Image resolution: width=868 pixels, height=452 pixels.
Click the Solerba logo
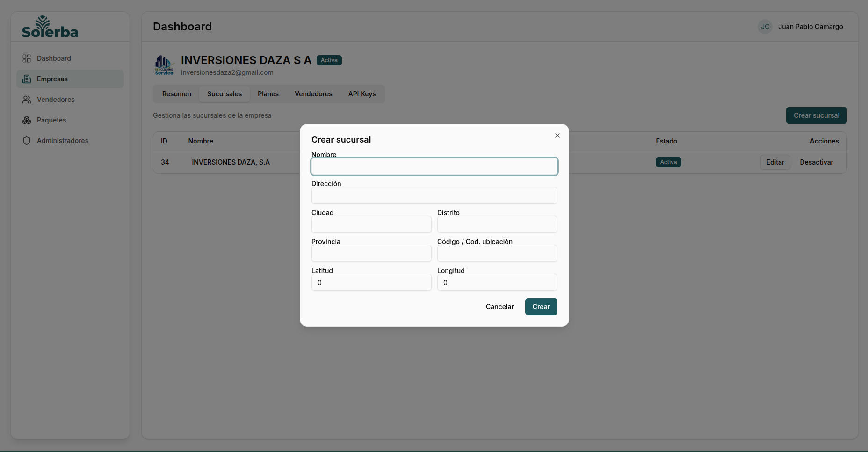50,27
